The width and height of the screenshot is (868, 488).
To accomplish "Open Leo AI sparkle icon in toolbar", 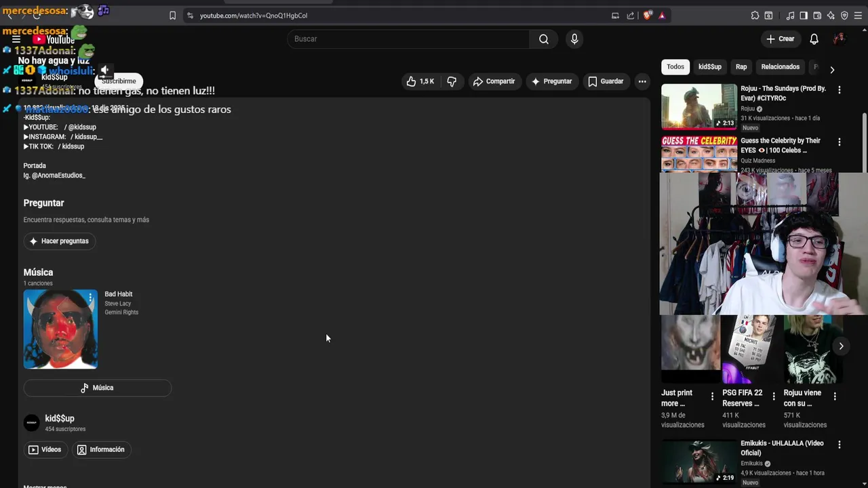I will coord(831,16).
